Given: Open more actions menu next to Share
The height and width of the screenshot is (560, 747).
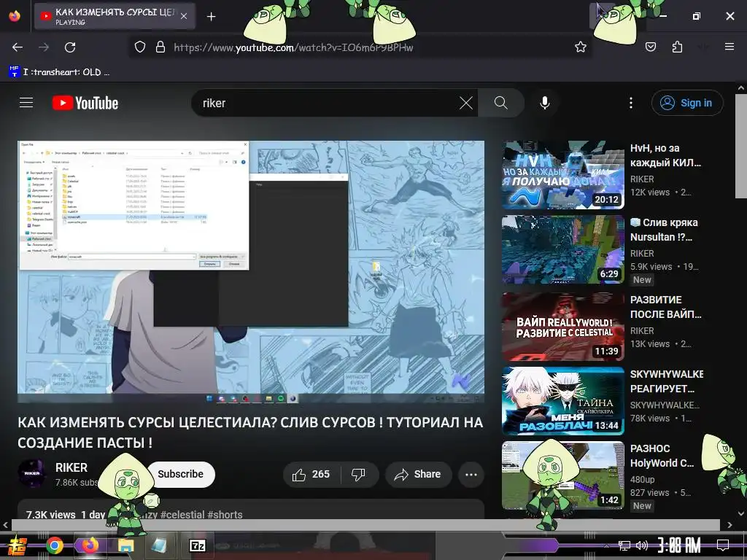Looking at the screenshot, I should [471, 474].
